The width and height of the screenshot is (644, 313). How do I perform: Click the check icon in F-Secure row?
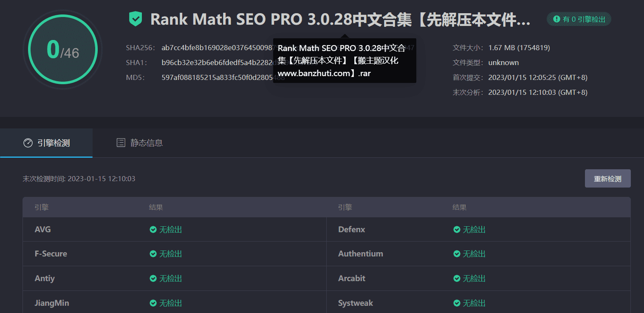[x=153, y=254]
